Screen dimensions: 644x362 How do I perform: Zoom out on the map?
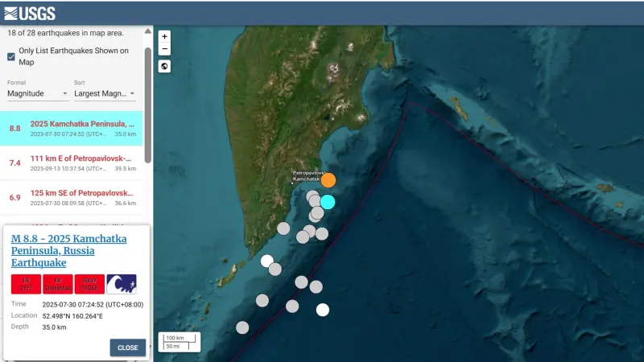pos(164,49)
